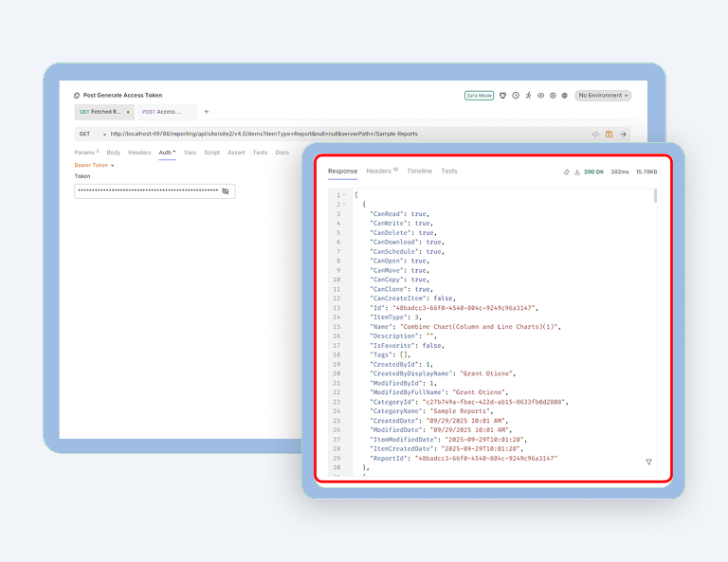
Task: Open the Vars request tab
Action: click(x=190, y=153)
